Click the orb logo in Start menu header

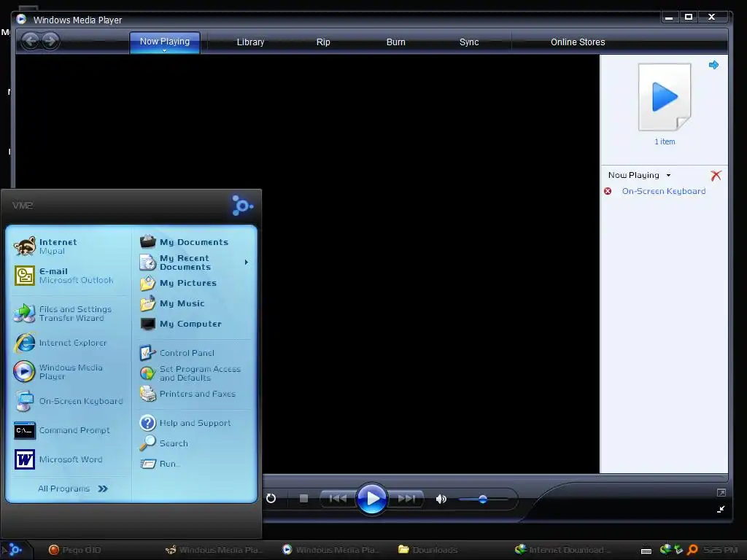pyautogui.click(x=242, y=206)
